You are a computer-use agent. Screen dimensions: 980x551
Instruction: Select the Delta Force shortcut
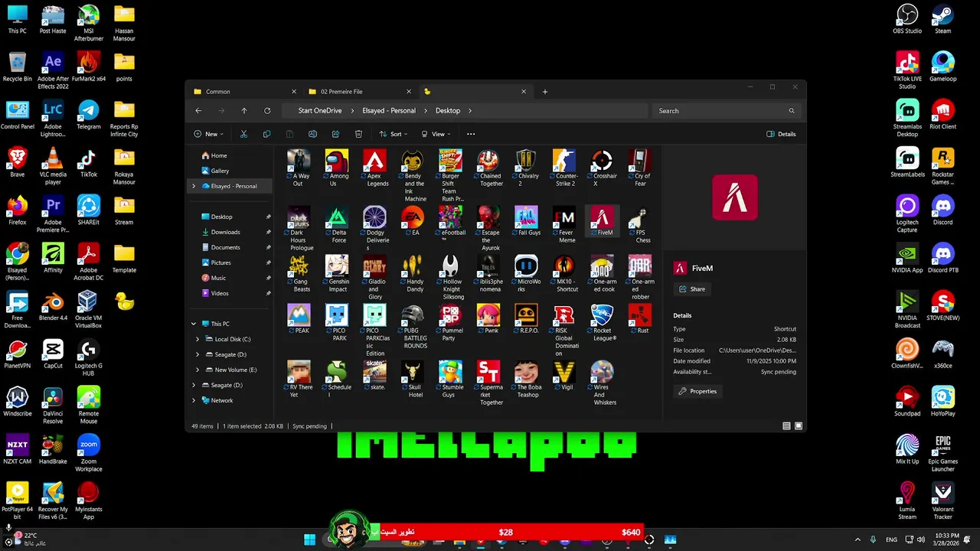click(336, 224)
